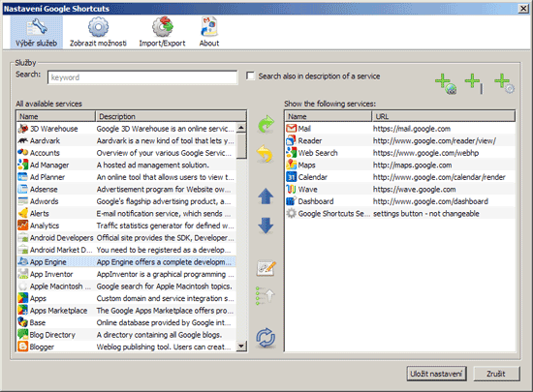Click 'settings button - not changeable' text
Screen dimensions: 533x392
(426, 214)
